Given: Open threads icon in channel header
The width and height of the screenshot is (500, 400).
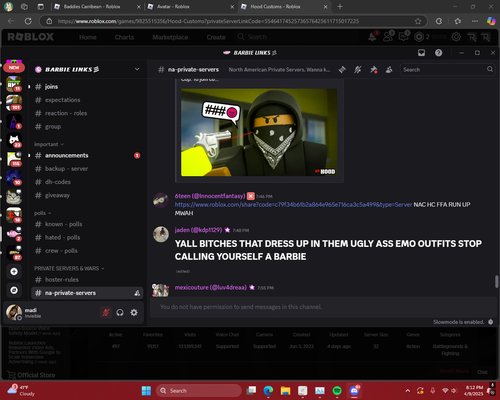Looking at the screenshot, I should (342, 70).
